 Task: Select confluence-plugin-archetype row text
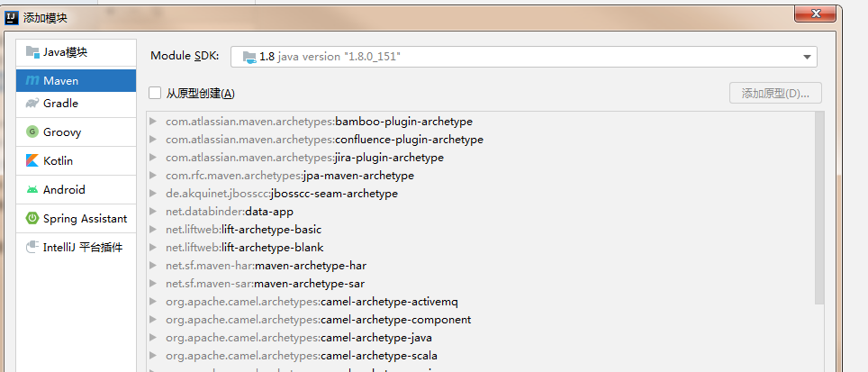coord(324,140)
